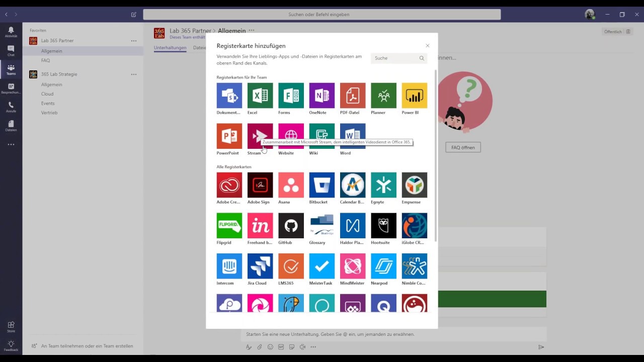644x362 pixels.
Task: Add the Adobe Creative Cloud tile
Action: [229, 185]
